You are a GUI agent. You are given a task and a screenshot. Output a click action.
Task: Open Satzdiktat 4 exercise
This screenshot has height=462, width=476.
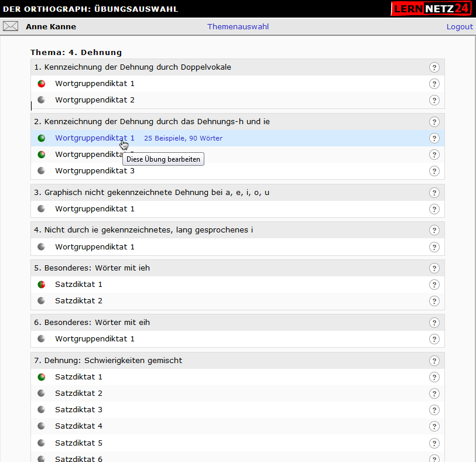click(x=78, y=426)
